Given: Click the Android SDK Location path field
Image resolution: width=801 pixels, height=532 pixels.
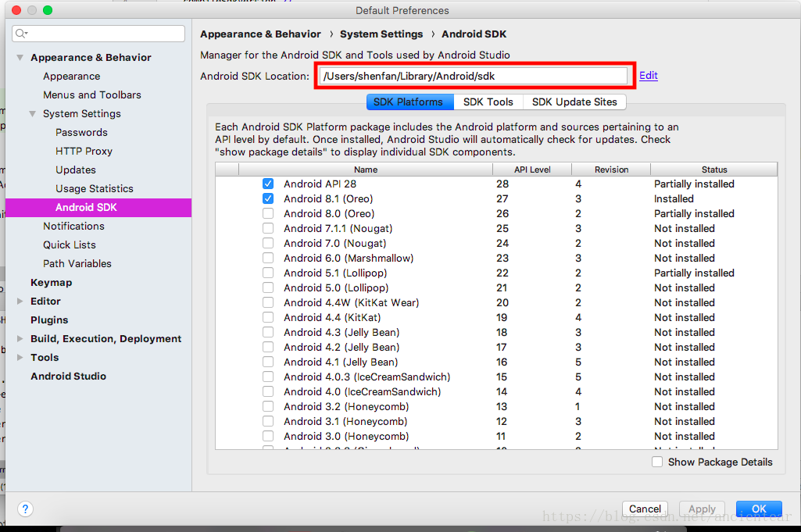Looking at the screenshot, I should point(473,76).
